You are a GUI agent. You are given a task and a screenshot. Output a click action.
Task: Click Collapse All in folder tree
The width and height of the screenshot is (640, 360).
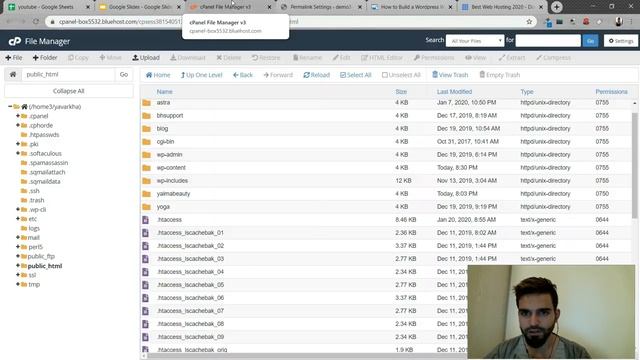point(69,91)
